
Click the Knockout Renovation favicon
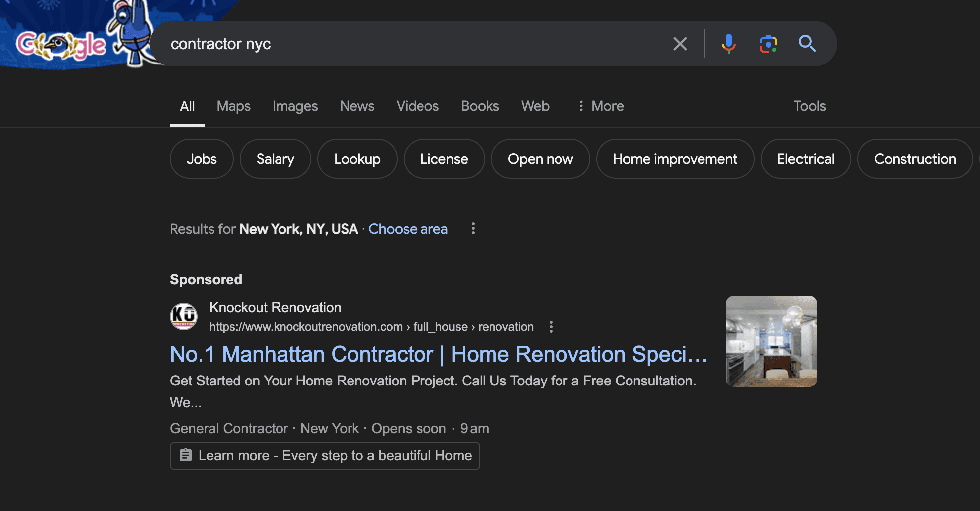(x=183, y=316)
